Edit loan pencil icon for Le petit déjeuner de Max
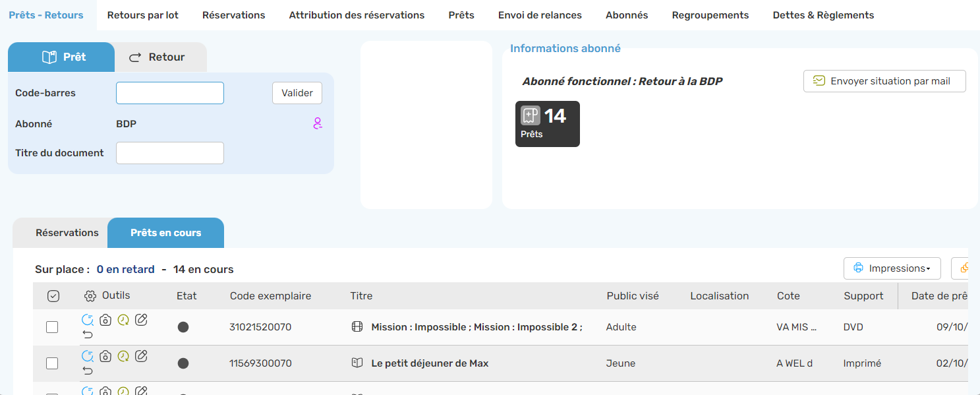 [141, 356]
